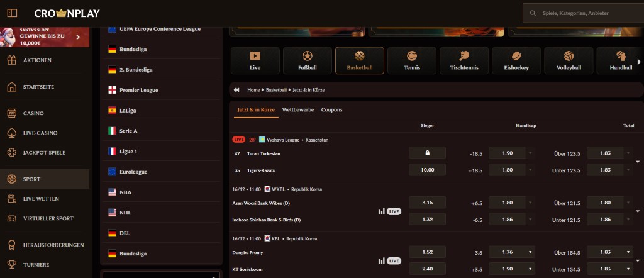Viewport: 644px width, 278px height.
Task: Open the NBA league link
Action: 125,192
